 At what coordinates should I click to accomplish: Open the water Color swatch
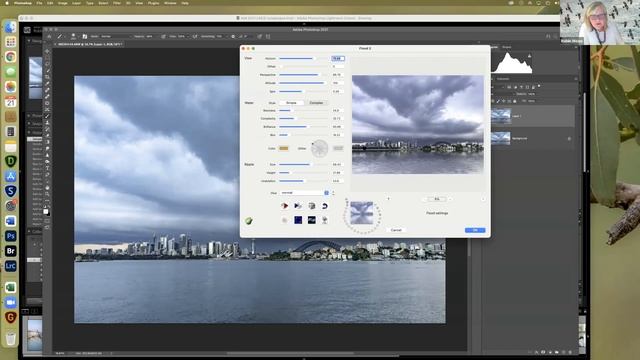pos(284,148)
